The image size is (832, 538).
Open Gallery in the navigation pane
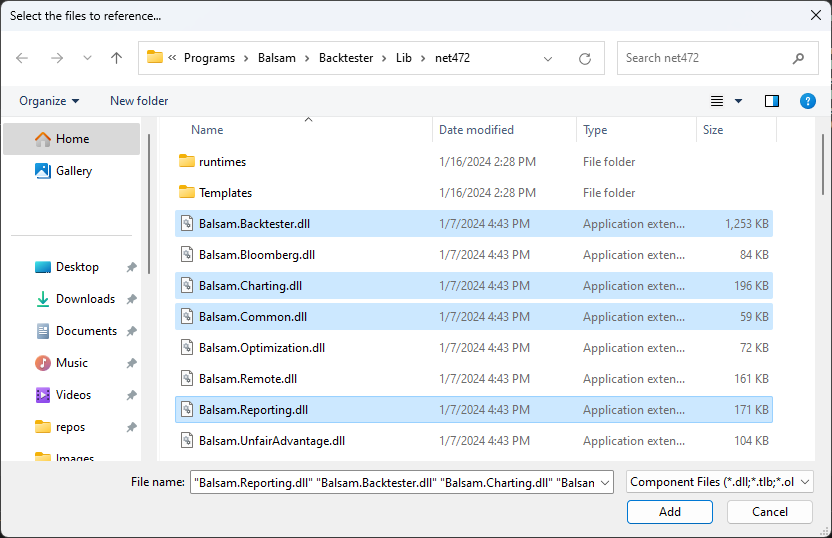coord(72,171)
